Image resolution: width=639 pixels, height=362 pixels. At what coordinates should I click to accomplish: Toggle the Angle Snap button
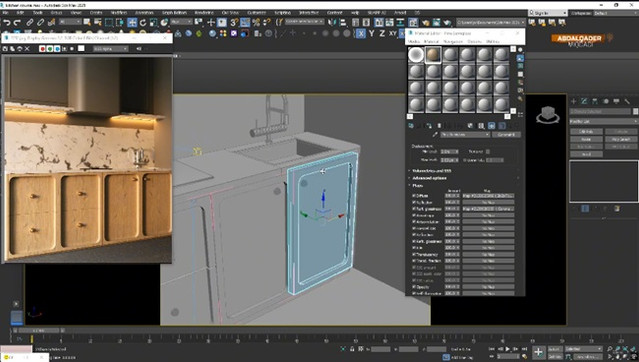tap(245, 22)
